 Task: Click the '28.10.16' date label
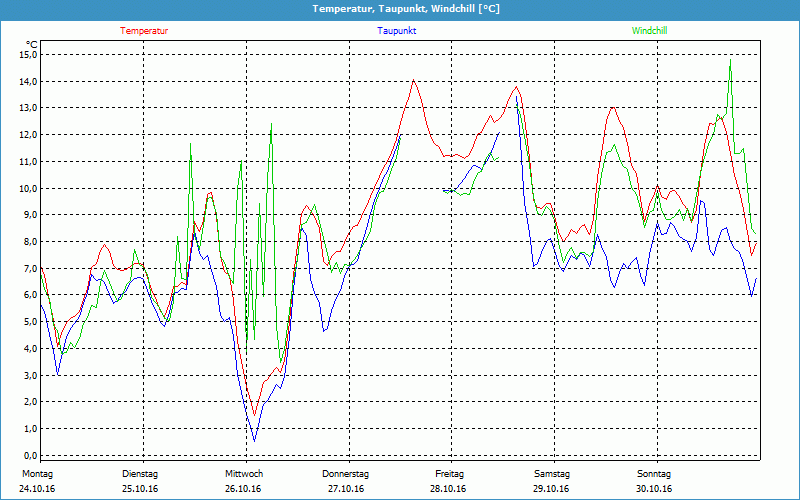pyautogui.click(x=448, y=489)
